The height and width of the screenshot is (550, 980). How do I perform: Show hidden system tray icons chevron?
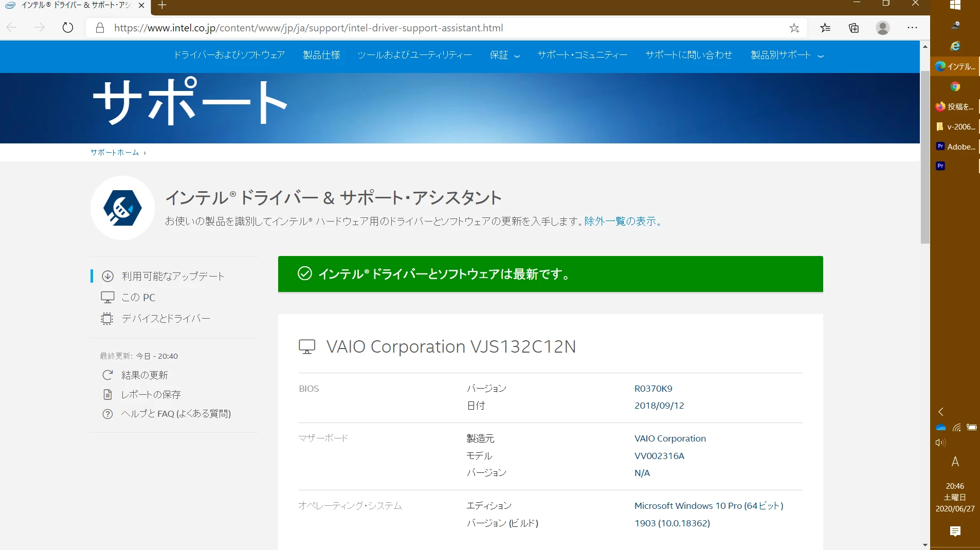940,412
